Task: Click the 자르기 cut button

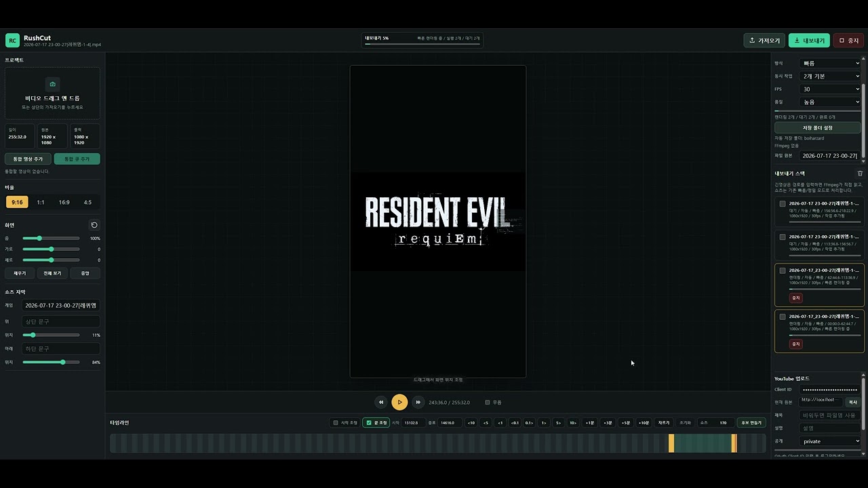Action: point(663,423)
